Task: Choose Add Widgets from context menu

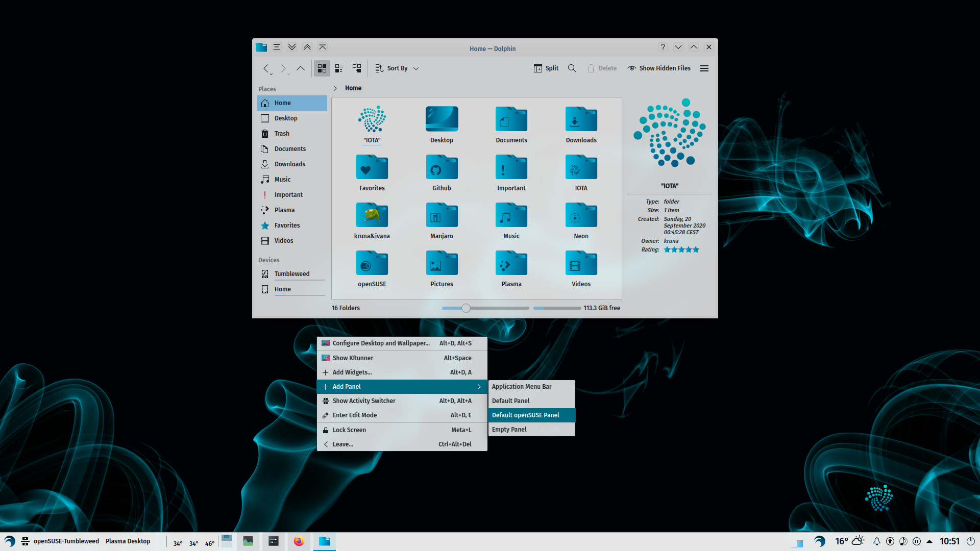Action: tap(402, 372)
